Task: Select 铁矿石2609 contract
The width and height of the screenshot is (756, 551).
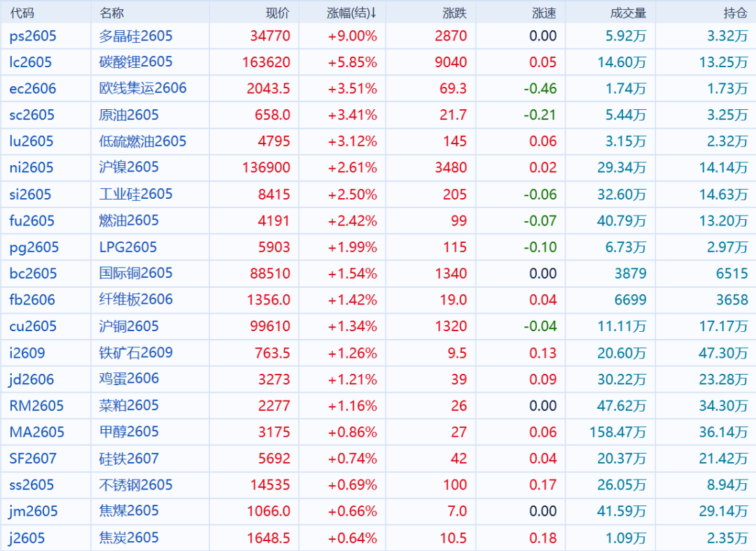Action: click(136, 353)
